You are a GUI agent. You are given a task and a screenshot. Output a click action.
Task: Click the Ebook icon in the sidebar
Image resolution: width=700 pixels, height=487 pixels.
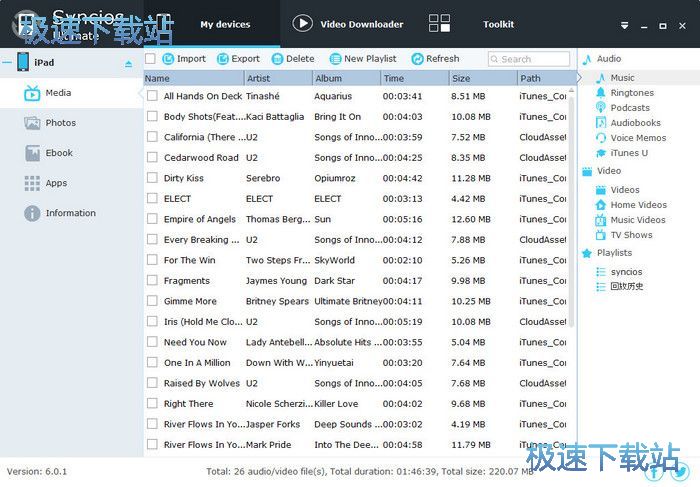click(32, 153)
